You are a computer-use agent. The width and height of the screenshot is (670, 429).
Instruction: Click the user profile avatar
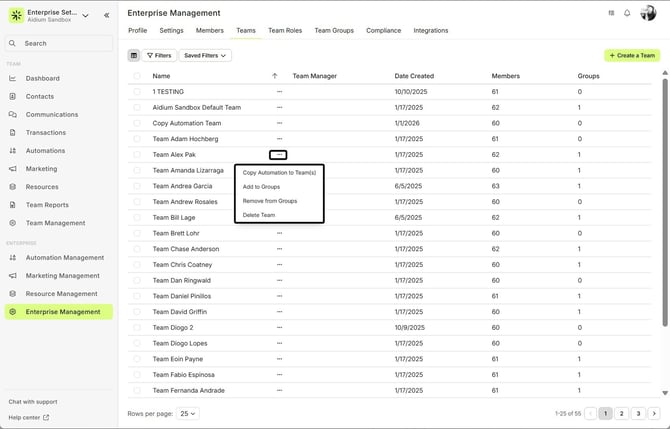click(650, 13)
